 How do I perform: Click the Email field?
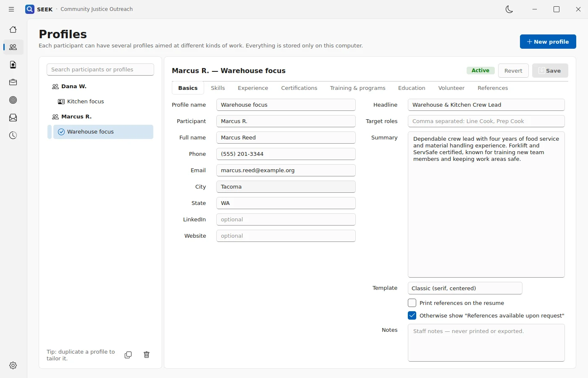coord(286,170)
